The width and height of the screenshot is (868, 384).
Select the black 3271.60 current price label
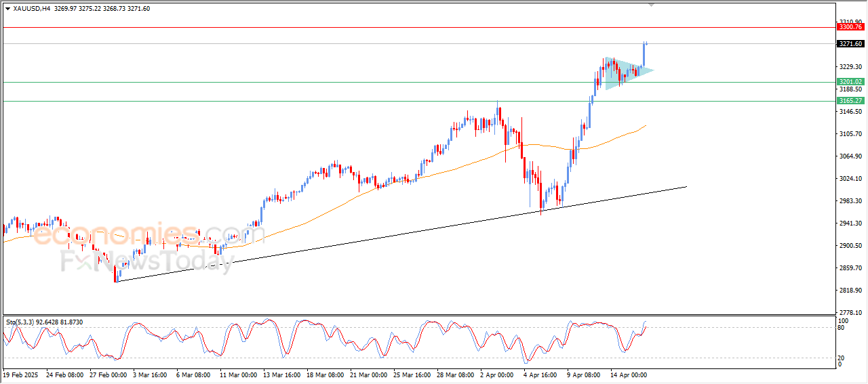850,44
